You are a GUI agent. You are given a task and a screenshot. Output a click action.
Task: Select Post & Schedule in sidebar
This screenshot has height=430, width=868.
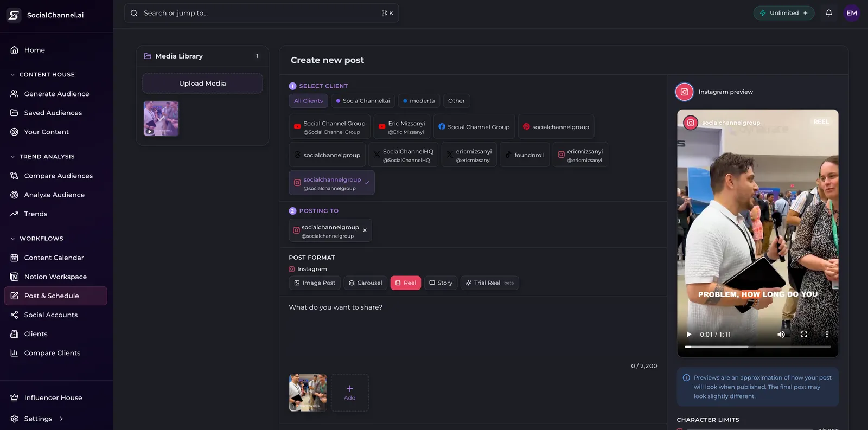click(56, 296)
